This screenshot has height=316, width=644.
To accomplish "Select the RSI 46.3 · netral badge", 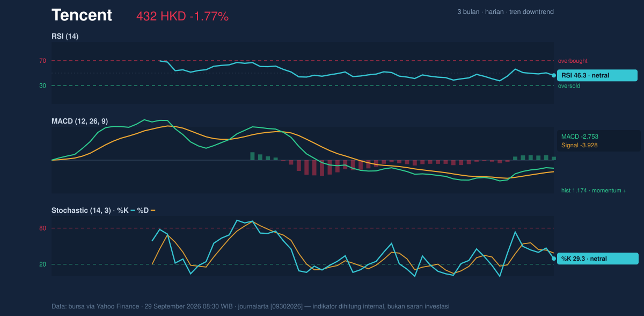I will pyautogui.click(x=597, y=75).
